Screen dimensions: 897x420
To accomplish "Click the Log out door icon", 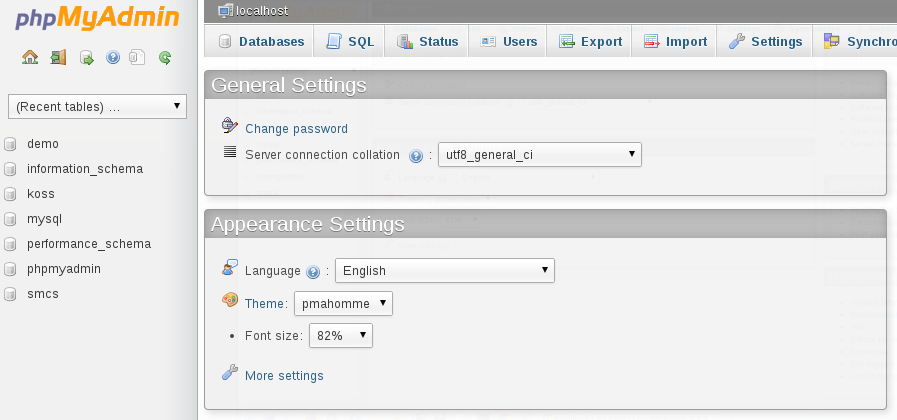I will click(x=58, y=57).
